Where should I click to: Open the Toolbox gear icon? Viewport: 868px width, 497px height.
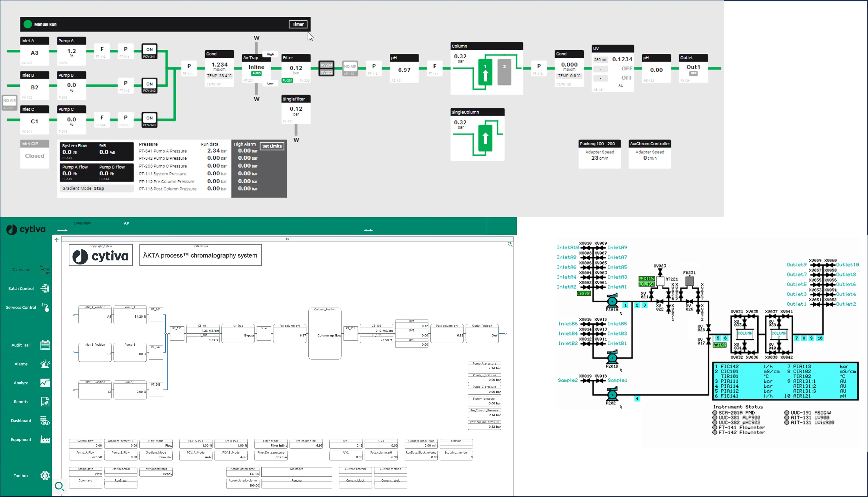pos(45,476)
